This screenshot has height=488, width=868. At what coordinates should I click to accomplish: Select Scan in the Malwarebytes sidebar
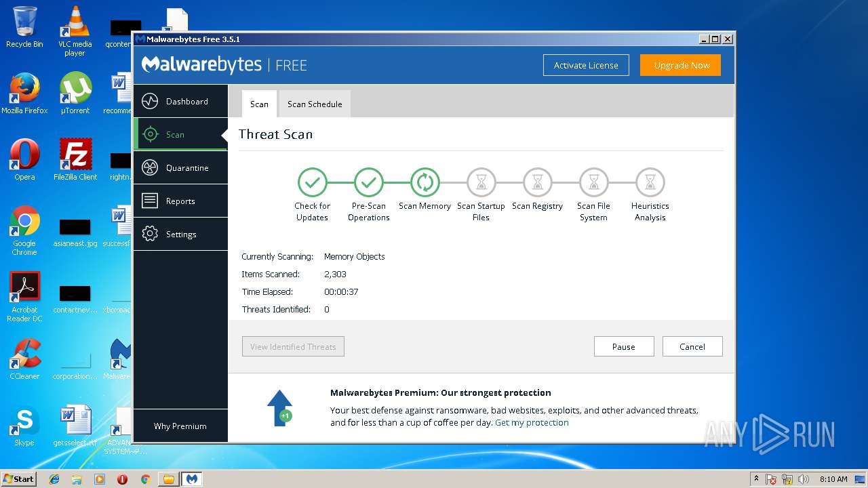(x=180, y=135)
